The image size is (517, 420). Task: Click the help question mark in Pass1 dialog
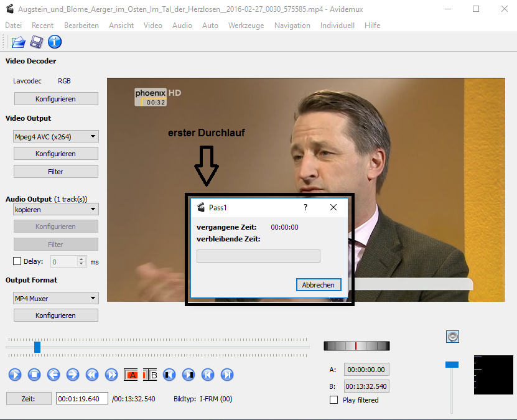tap(305, 207)
